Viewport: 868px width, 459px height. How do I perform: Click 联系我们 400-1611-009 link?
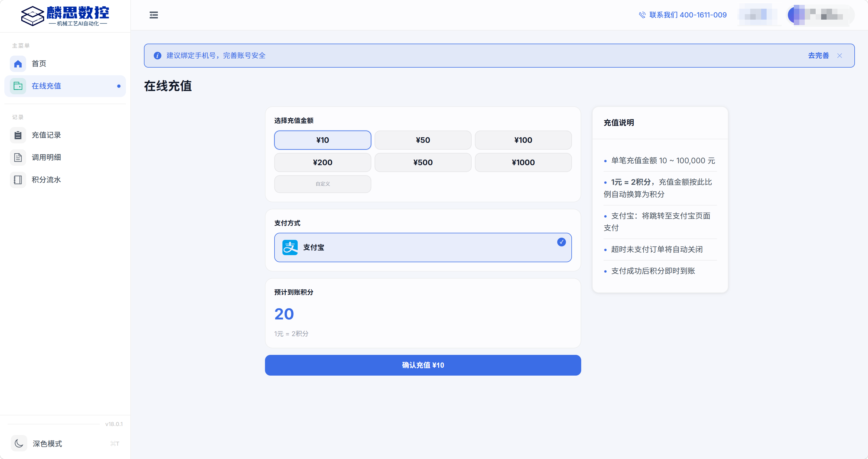click(683, 15)
